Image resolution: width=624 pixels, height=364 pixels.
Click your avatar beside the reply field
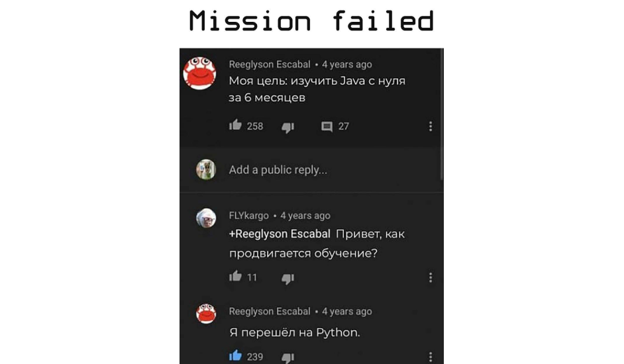point(206,169)
